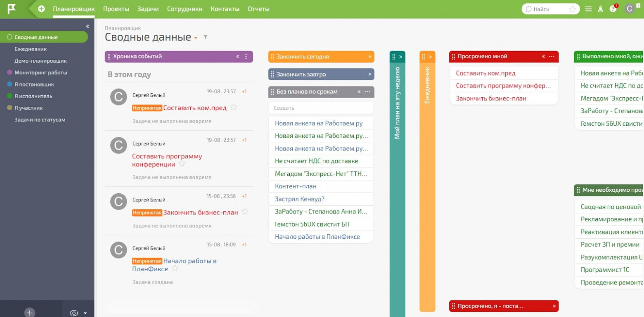Select Ежедневник in the left sidebar
This screenshot has height=317, width=644.
point(31,49)
